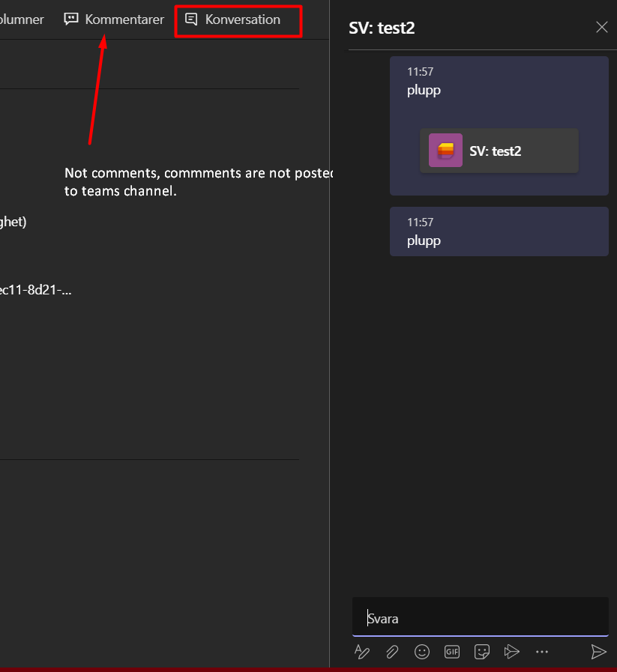Open the text formatting options in reply box
The image size is (617, 672).
click(x=362, y=652)
